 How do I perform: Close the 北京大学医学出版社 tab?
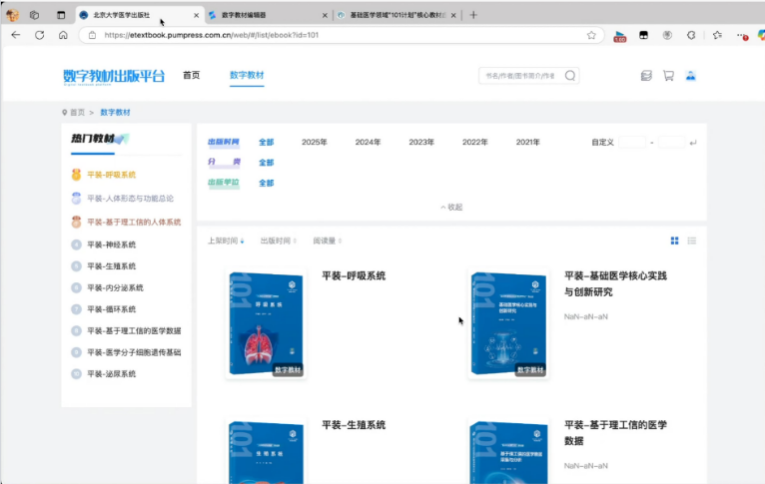(x=196, y=15)
